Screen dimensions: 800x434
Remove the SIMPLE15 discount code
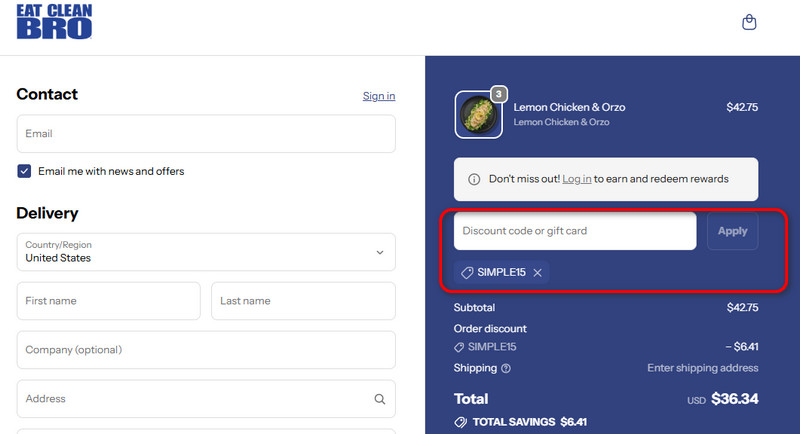click(538, 272)
